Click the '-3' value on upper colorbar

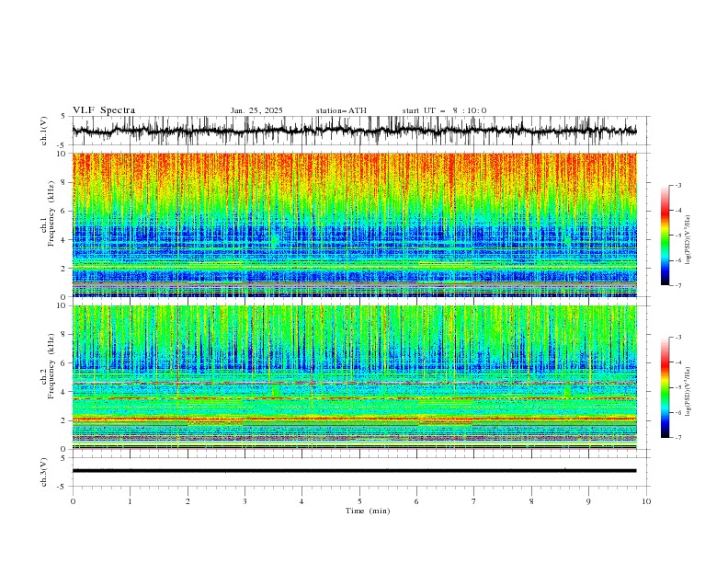(677, 185)
